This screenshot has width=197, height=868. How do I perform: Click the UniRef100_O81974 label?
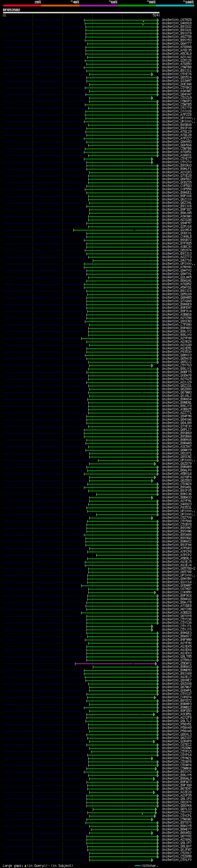(x=177, y=250)
